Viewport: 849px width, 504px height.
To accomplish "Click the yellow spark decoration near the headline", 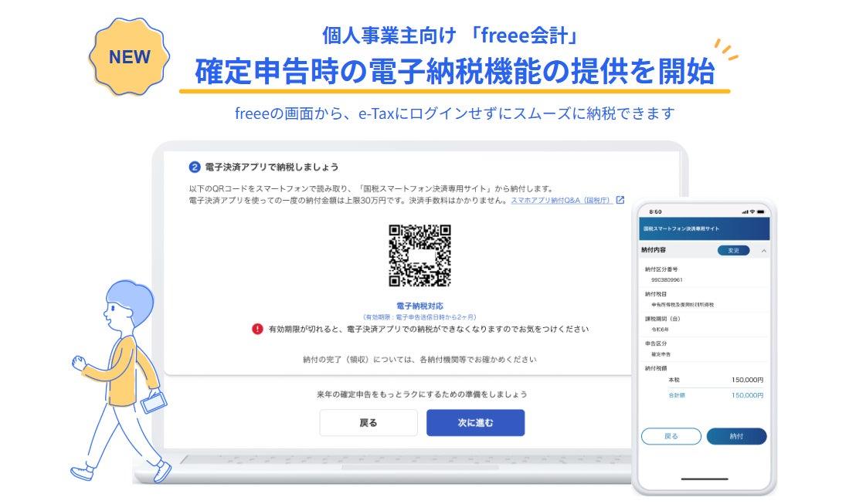I will click(x=725, y=49).
